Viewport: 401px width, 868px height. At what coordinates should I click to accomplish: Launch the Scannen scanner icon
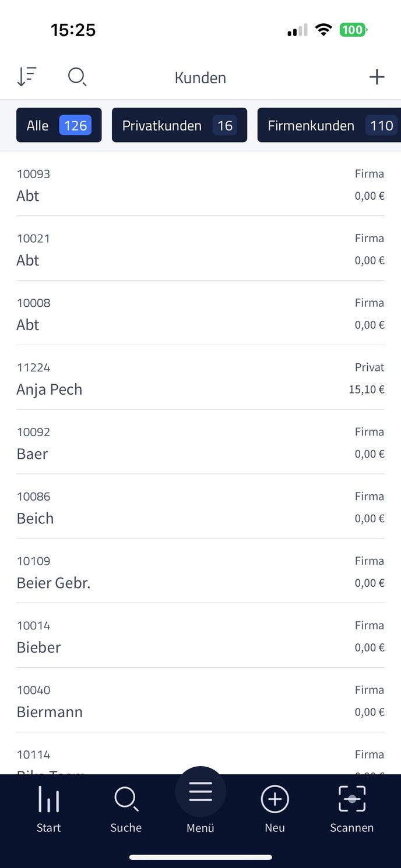pyautogui.click(x=352, y=809)
